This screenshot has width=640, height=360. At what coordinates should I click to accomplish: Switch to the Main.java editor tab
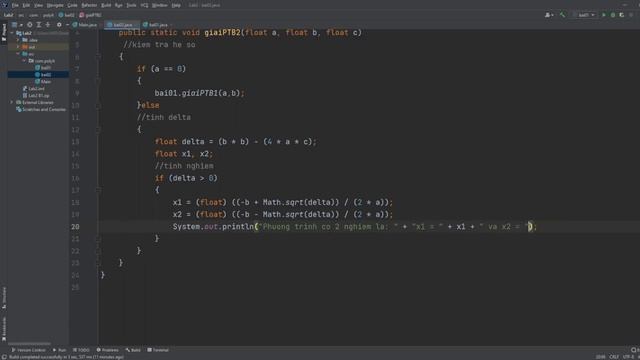85,25
